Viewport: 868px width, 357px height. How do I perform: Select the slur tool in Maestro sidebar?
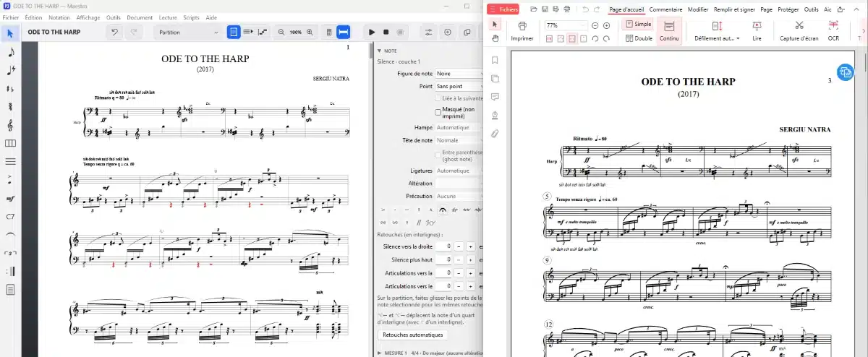(10, 235)
